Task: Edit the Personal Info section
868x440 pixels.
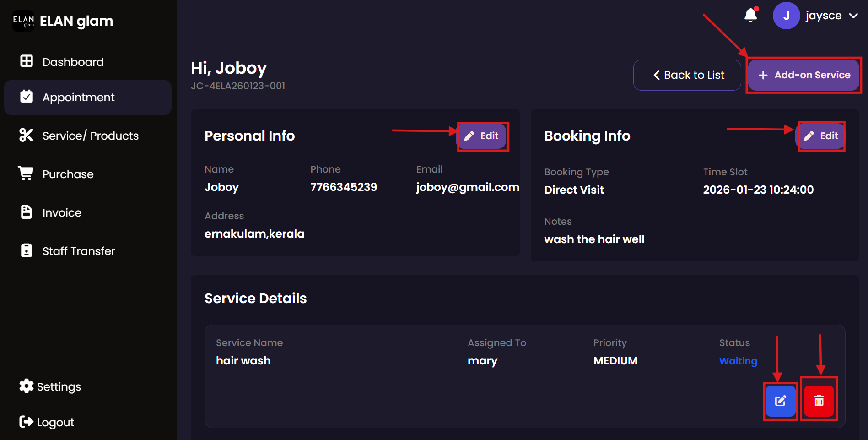Action: pos(482,136)
